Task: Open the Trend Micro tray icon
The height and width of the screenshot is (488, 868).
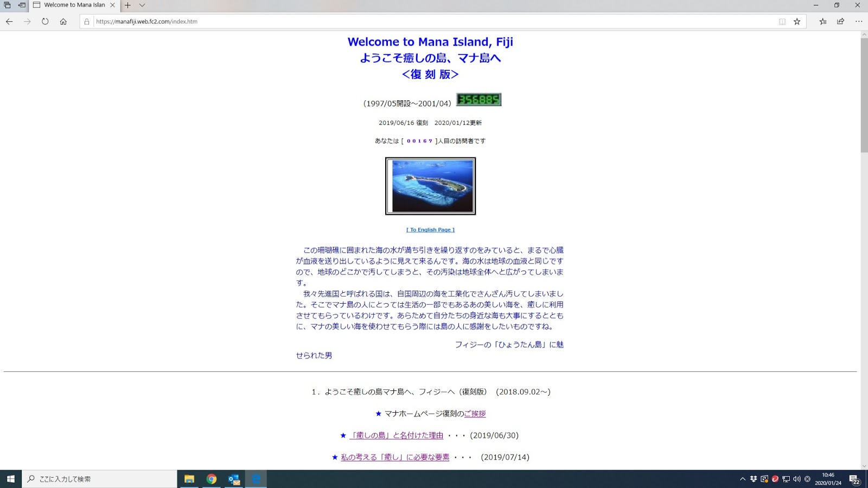Action: click(775, 479)
